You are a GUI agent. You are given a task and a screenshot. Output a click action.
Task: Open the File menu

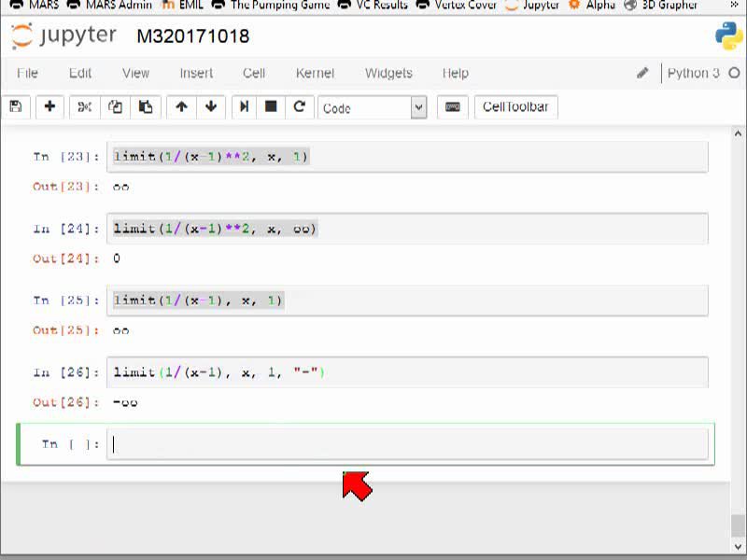[27, 73]
